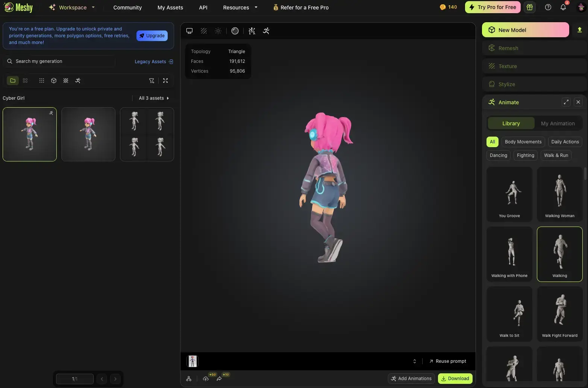This screenshot has width=588, height=388.
Task: Click the share icon with +10 reward badge
Action: click(219, 379)
